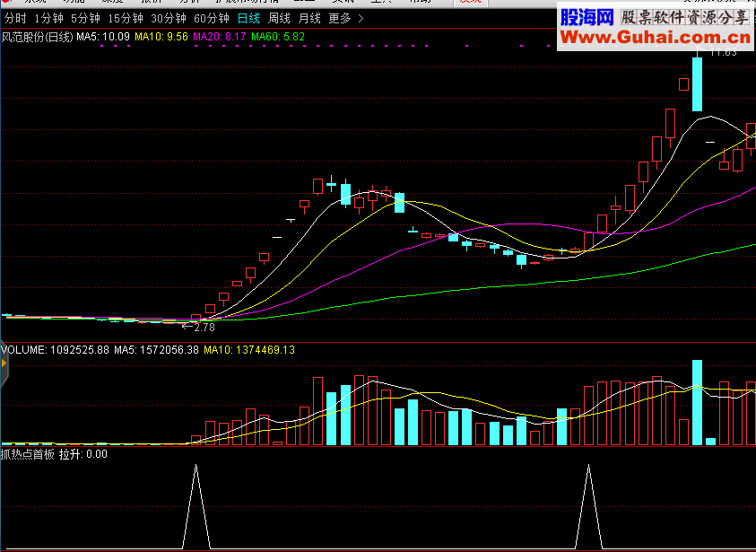Switch to the 月线 monthly chart
Screen dimensions: 756x552
click(x=309, y=19)
